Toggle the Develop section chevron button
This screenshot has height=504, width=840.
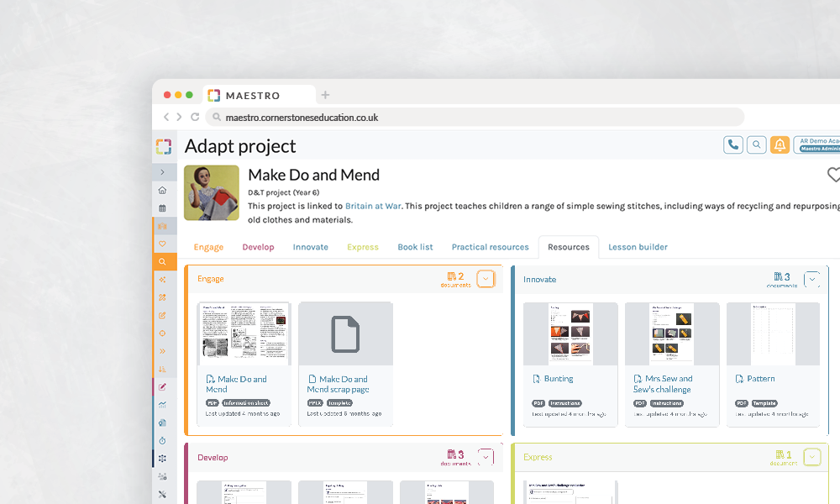[x=486, y=457]
